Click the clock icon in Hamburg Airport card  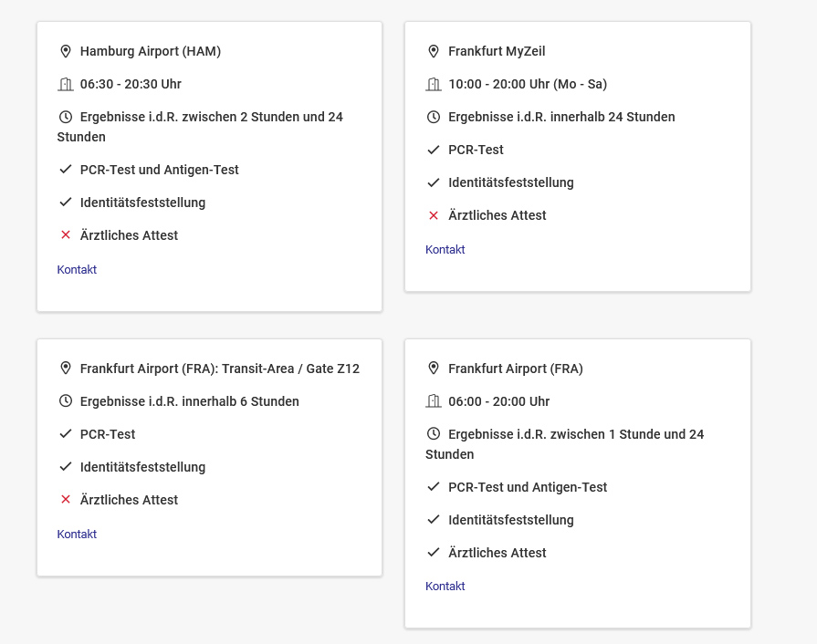(x=66, y=117)
